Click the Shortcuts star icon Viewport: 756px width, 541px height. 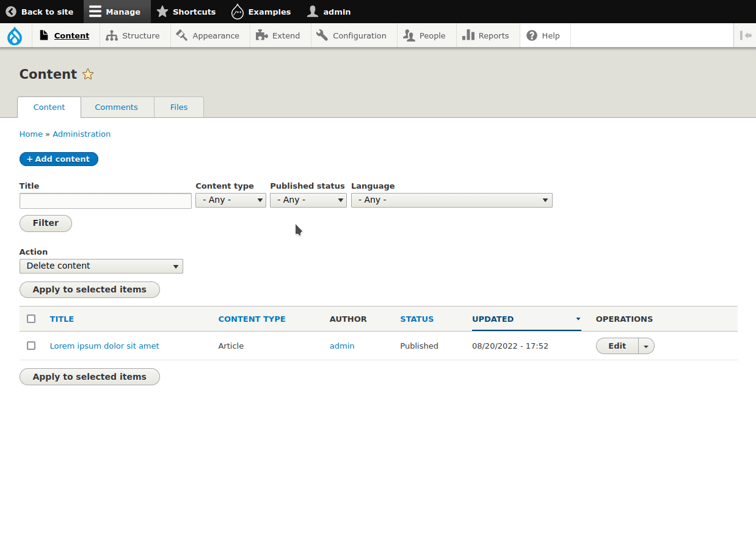(x=162, y=12)
